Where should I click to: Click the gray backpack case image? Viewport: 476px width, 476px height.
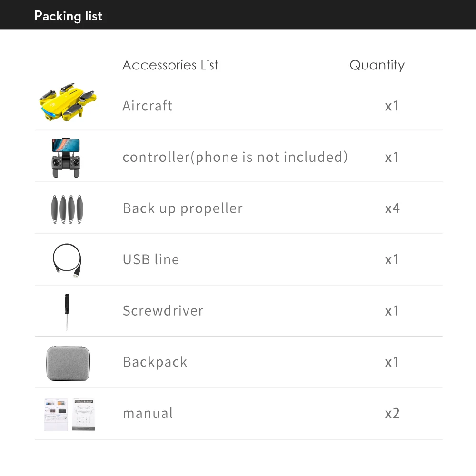click(x=68, y=363)
